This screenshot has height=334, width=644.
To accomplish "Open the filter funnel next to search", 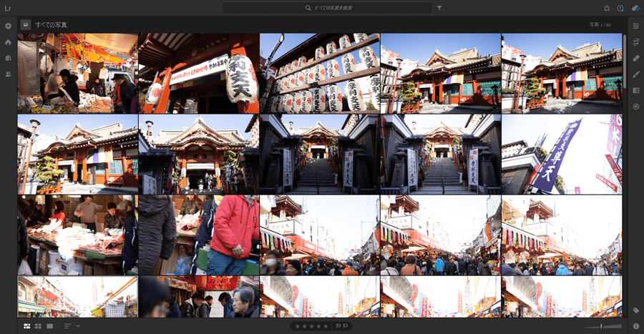I will click(x=439, y=8).
